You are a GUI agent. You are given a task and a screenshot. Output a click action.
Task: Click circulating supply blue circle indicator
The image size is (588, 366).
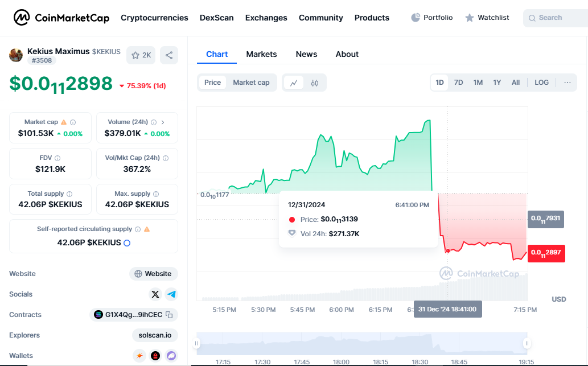point(127,243)
